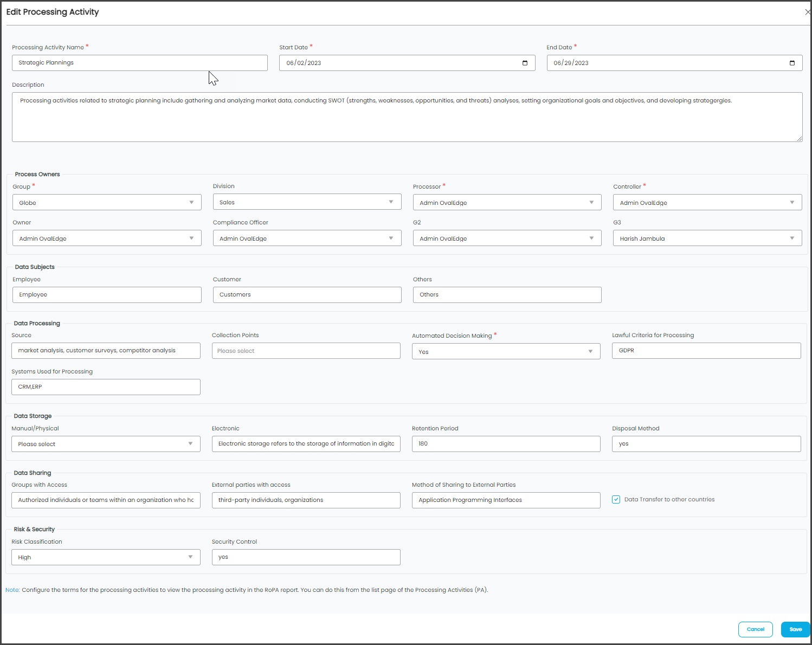The height and width of the screenshot is (645, 812).
Task: Click the Data Transfer to other countries label
Action: point(669,500)
